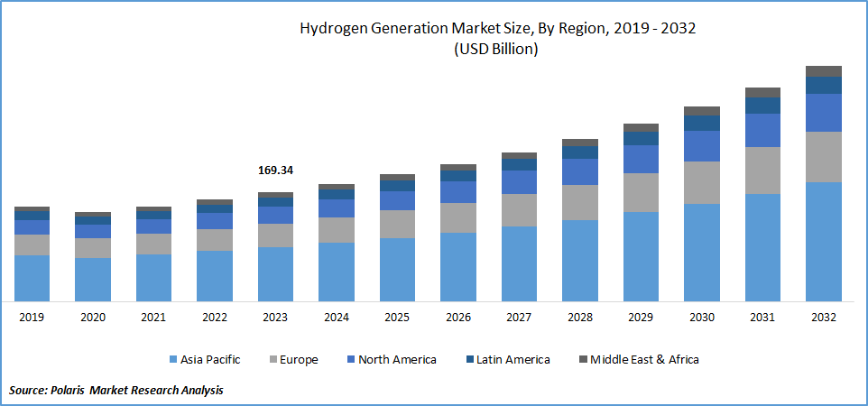Click the 2024 Asia Pacific bar segment
The width and height of the screenshot is (868, 406).
(x=337, y=272)
